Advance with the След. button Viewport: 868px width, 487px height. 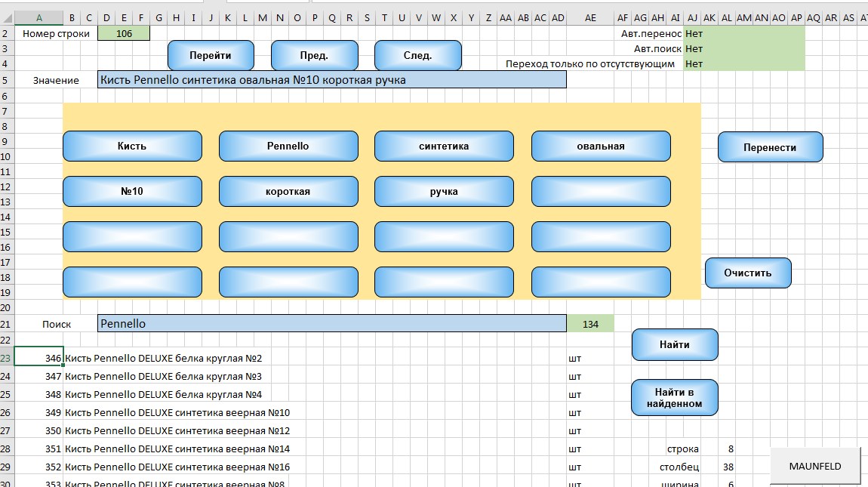click(x=418, y=55)
